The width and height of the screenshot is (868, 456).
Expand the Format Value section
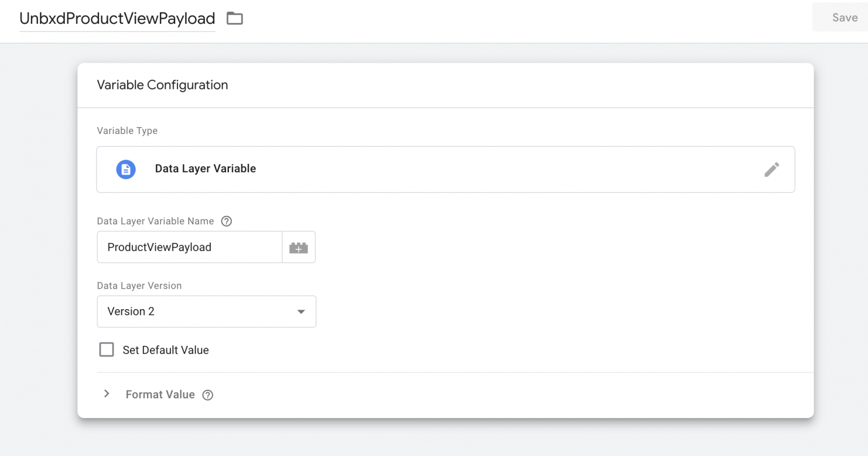point(107,394)
